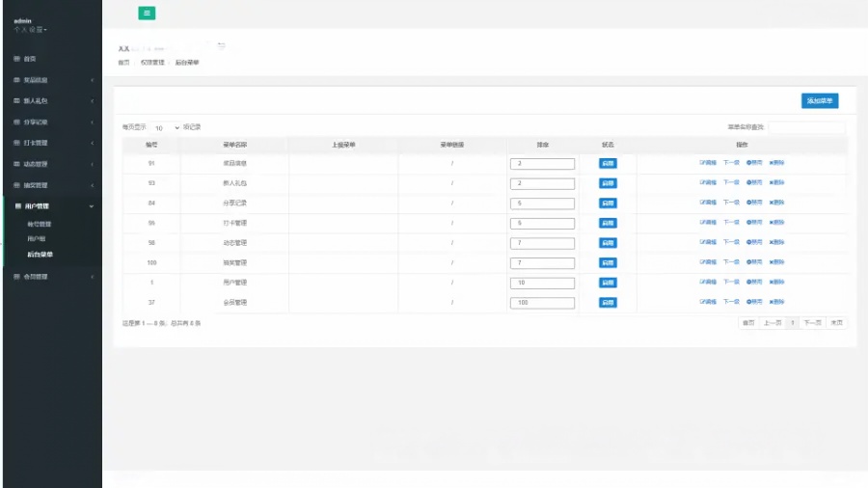Image resolution: width=868 pixels, height=488 pixels.
Task: Click the delete icon in the last table row
Action: (772, 303)
